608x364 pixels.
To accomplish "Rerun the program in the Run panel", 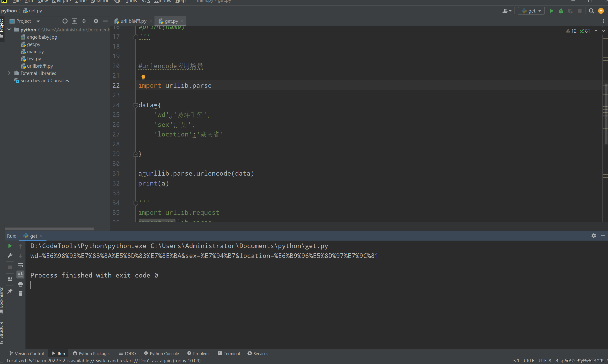I will (x=10, y=246).
